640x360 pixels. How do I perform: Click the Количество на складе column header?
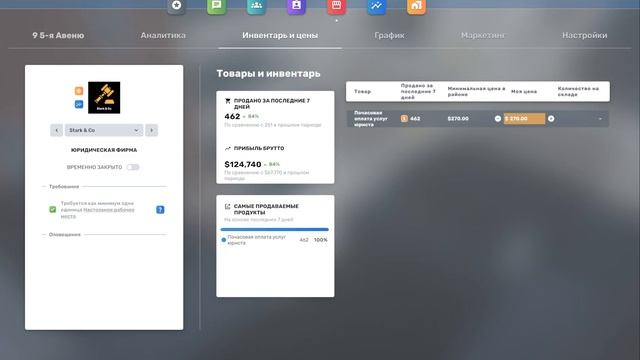[x=578, y=91]
